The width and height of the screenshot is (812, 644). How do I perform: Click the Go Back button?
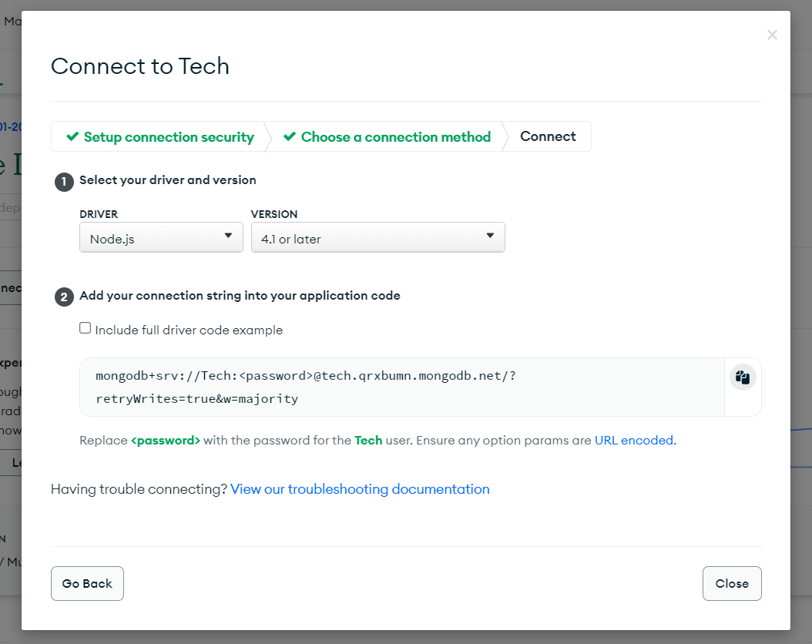pyautogui.click(x=87, y=583)
